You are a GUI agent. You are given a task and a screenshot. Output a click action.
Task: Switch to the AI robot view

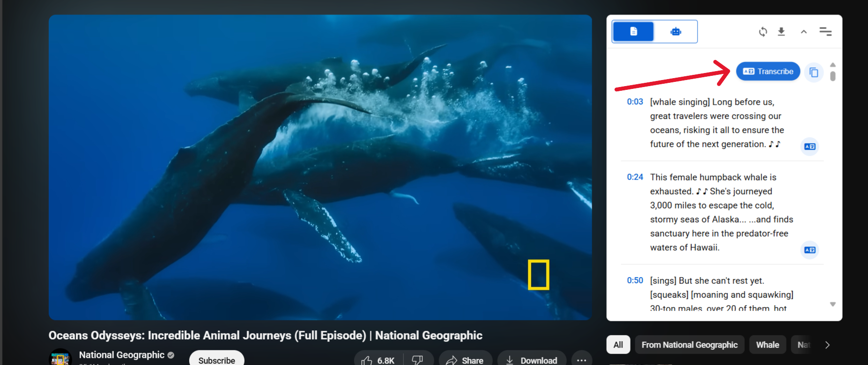coord(675,31)
